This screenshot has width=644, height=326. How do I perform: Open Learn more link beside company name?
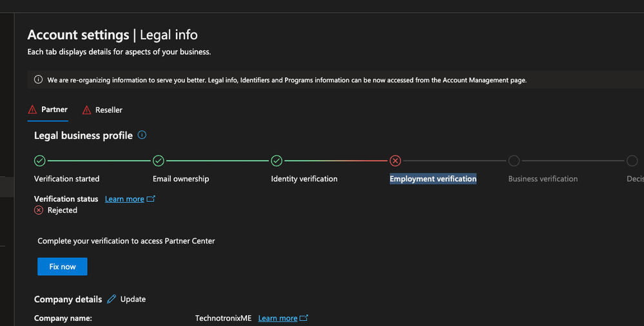[x=278, y=318]
